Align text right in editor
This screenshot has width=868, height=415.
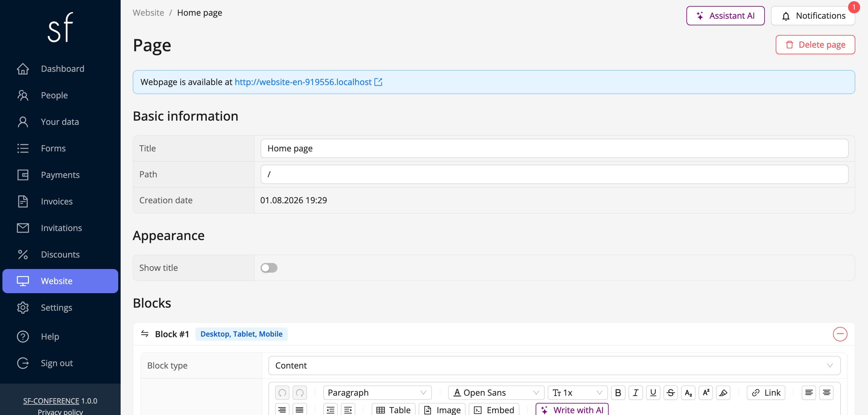tap(282, 410)
